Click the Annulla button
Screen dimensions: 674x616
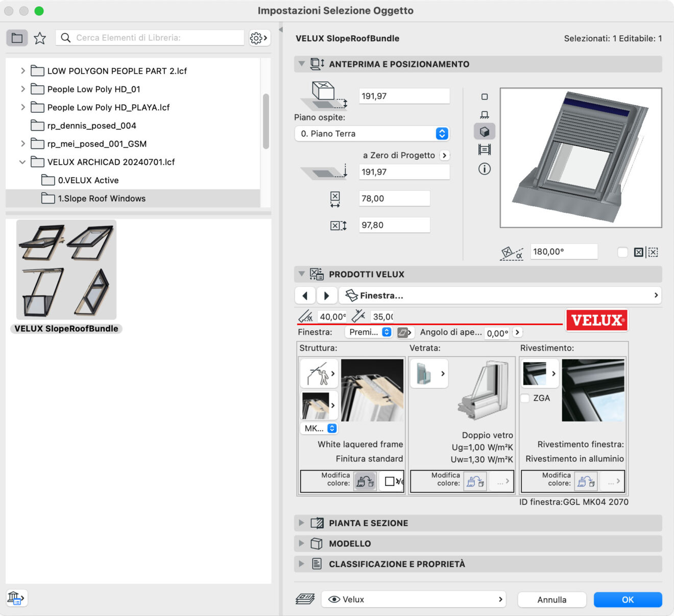pyautogui.click(x=551, y=600)
